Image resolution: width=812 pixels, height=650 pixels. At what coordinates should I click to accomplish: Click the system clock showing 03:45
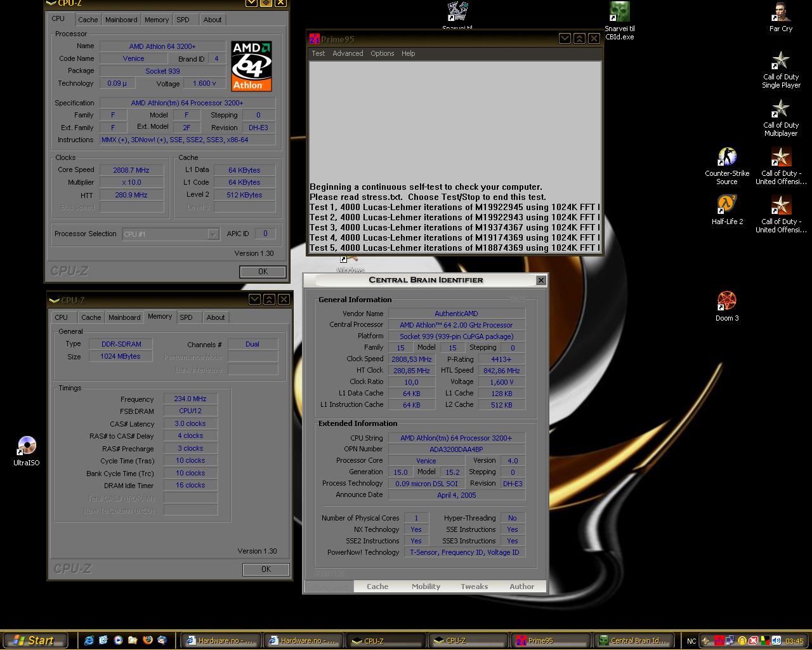coord(794,641)
